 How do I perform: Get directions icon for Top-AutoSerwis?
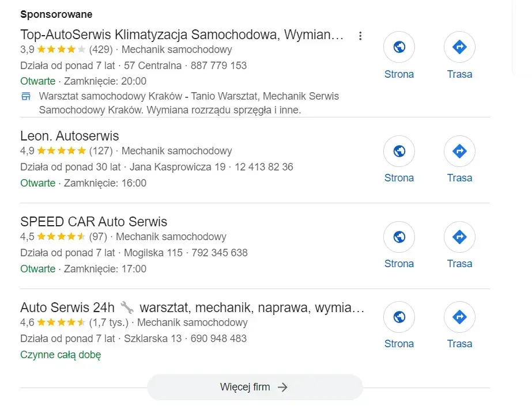coord(459,47)
